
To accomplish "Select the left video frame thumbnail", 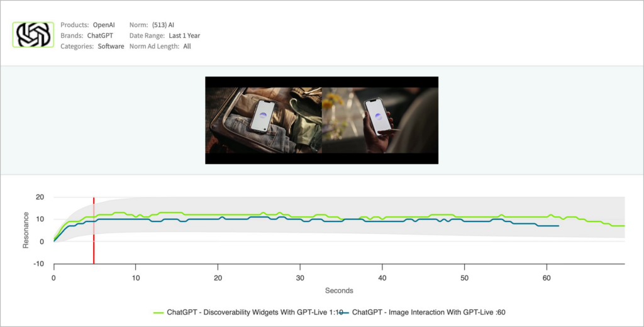I will 264,120.
